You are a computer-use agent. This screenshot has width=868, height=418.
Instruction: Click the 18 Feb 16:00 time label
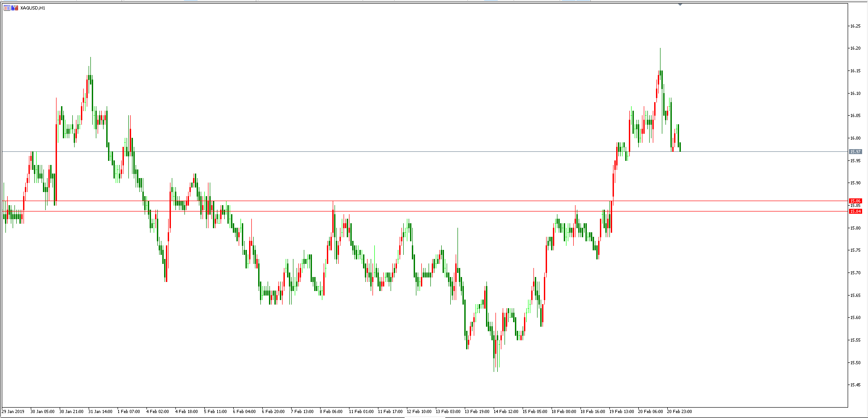tap(593, 412)
